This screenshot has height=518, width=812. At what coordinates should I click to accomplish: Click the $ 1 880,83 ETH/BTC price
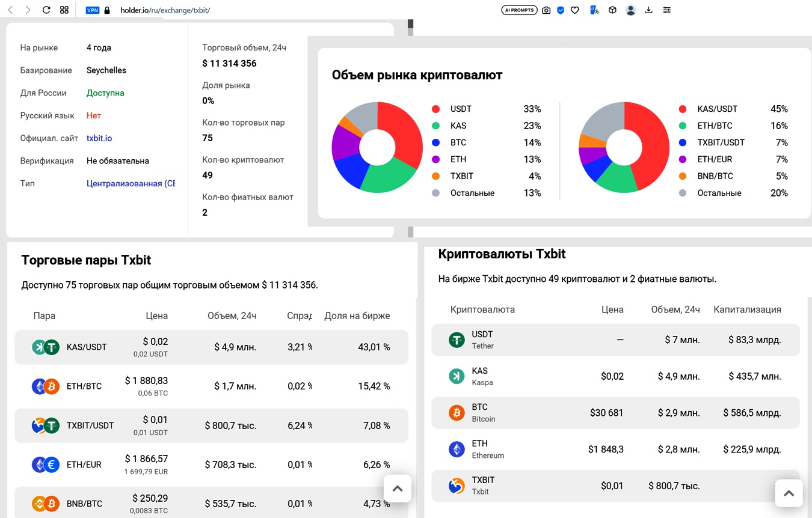coord(146,380)
